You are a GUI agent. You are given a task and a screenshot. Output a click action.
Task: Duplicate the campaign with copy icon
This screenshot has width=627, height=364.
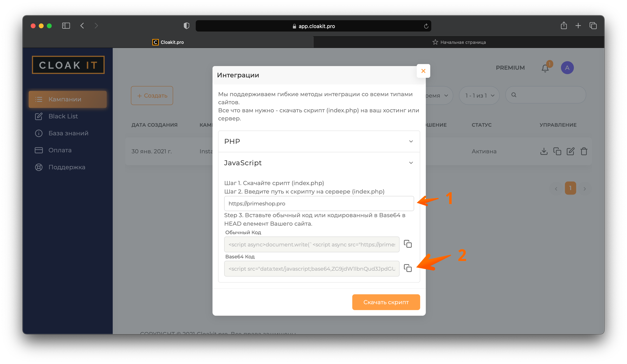point(557,151)
